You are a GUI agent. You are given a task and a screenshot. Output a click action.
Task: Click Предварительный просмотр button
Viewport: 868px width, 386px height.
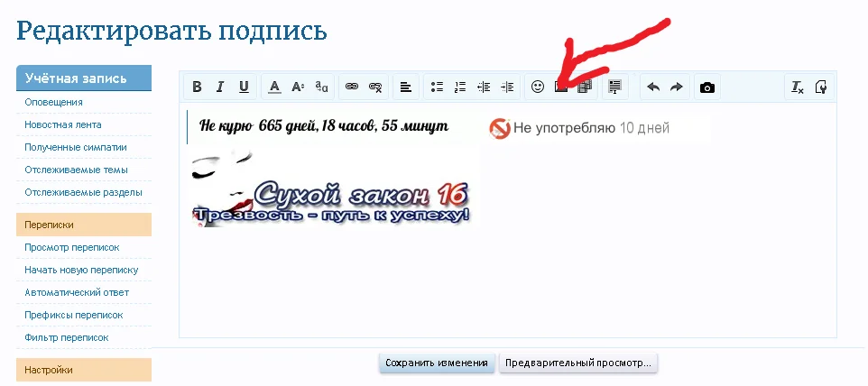click(578, 363)
